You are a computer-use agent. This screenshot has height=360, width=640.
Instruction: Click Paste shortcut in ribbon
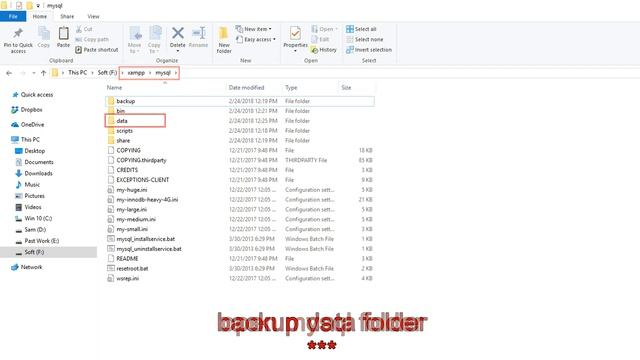97,50
